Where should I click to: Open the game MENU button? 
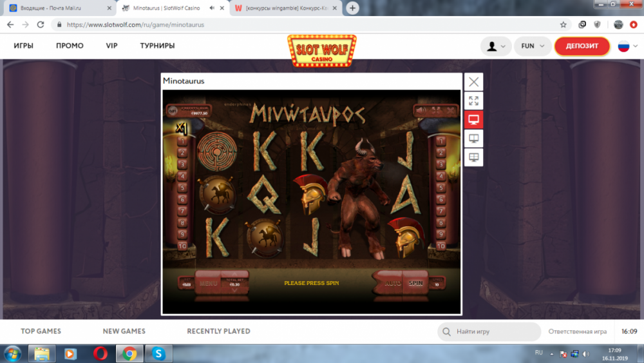point(208,283)
